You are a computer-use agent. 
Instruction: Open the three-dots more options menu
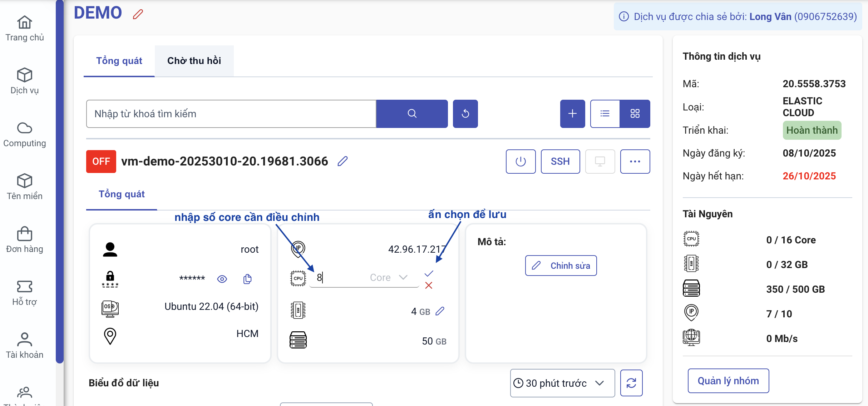click(x=635, y=162)
